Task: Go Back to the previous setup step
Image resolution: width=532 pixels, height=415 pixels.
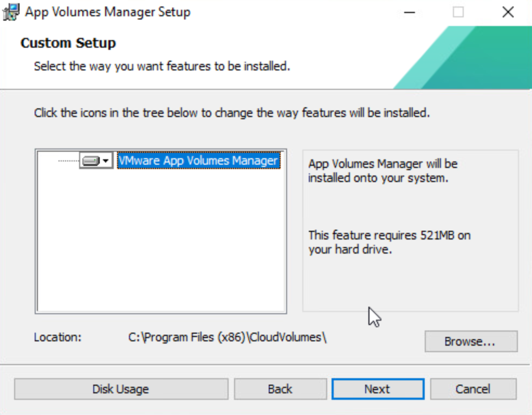Action: [280, 389]
